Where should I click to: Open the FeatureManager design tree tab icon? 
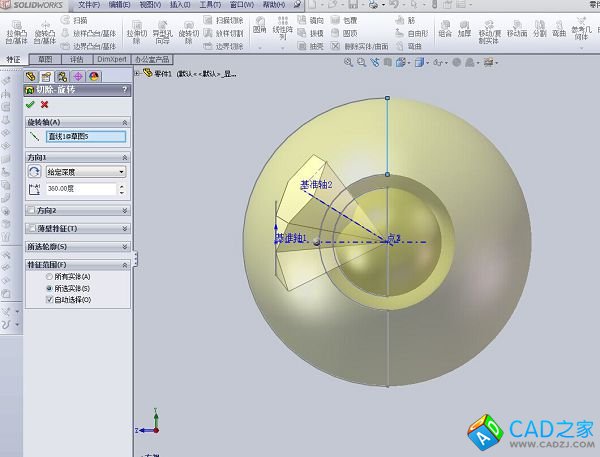coord(31,76)
